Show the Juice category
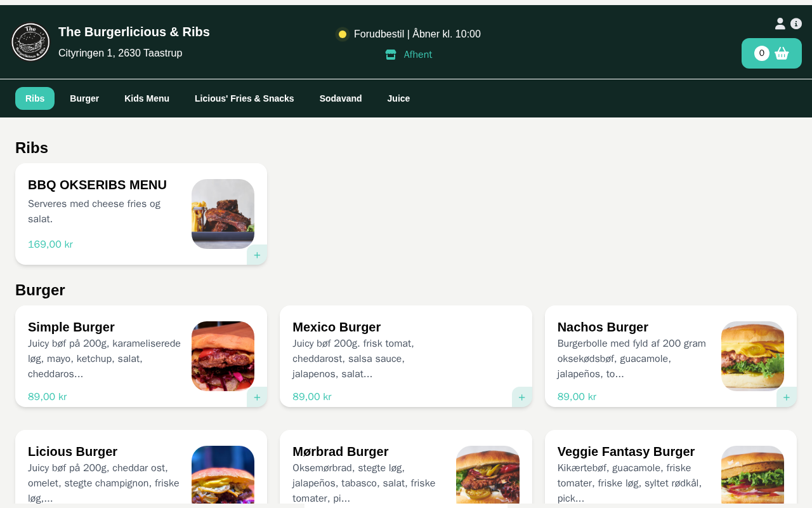The image size is (812, 508). [398, 98]
